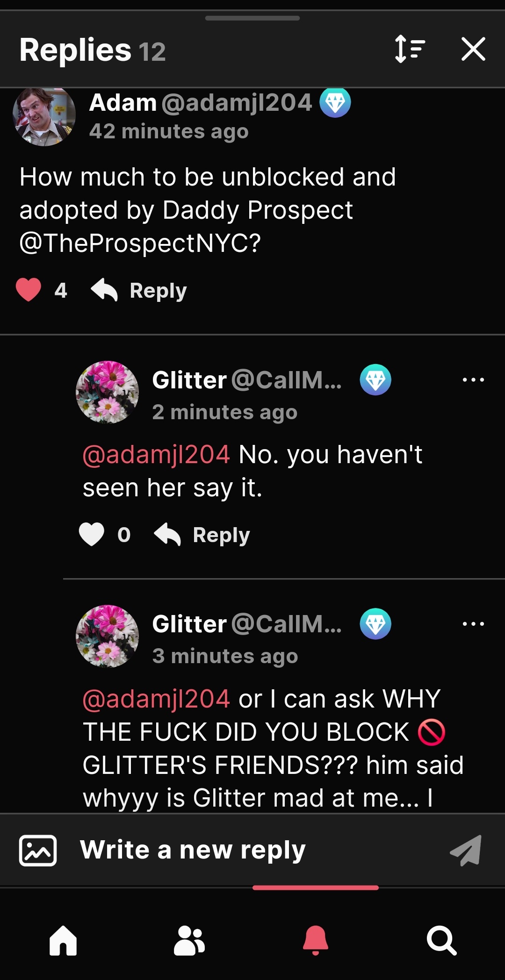The width and height of the screenshot is (505, 980).
Task: Reply to Glitter's 'you haven't seen' comment
Action: [x=202, y=535]
